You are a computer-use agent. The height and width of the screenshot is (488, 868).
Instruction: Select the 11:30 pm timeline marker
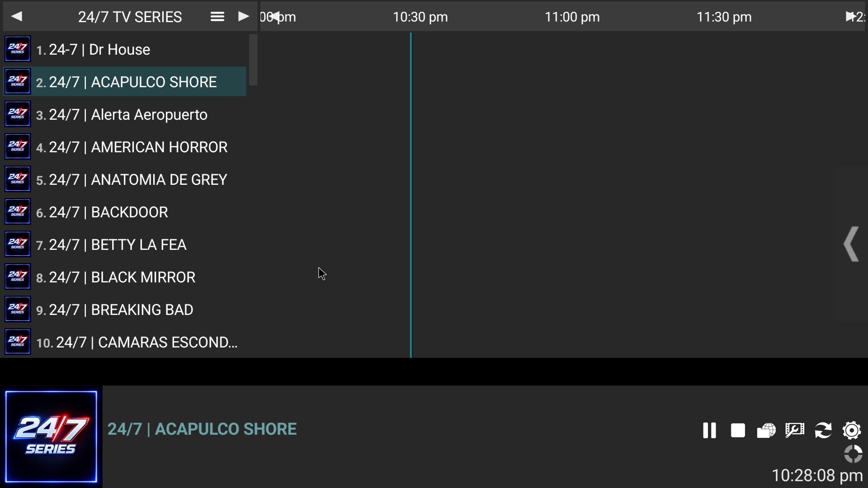click(x=724, y=17)
